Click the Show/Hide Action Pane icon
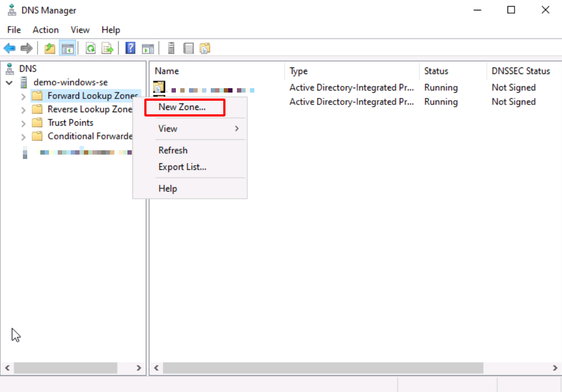 (148, 48)
